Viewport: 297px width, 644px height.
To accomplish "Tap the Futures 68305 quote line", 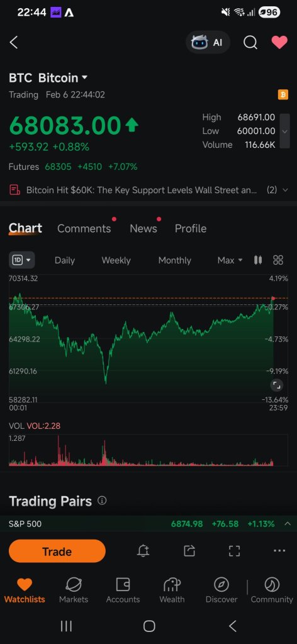I will (73, 167).
